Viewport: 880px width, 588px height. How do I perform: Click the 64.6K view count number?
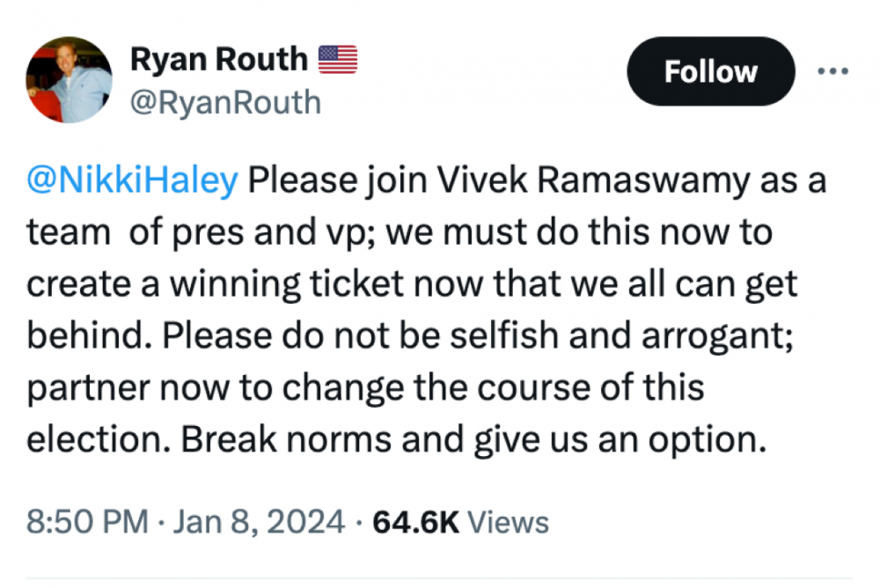416,522
